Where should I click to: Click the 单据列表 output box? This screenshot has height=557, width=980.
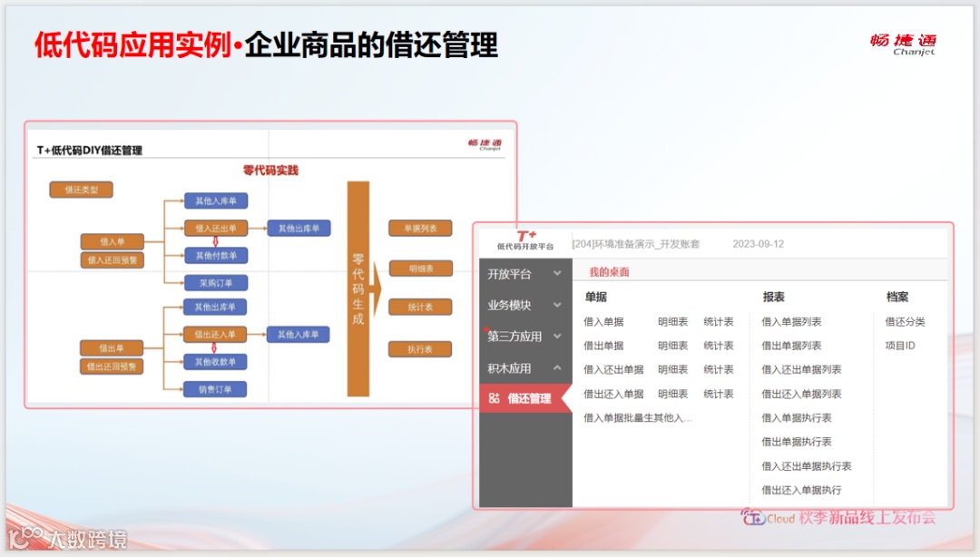coord(420,229)
